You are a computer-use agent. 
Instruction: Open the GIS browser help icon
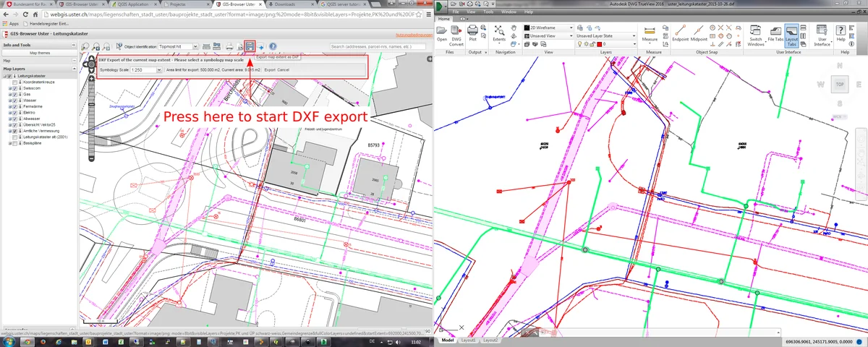pyautogui.click(x=273, y=46)
